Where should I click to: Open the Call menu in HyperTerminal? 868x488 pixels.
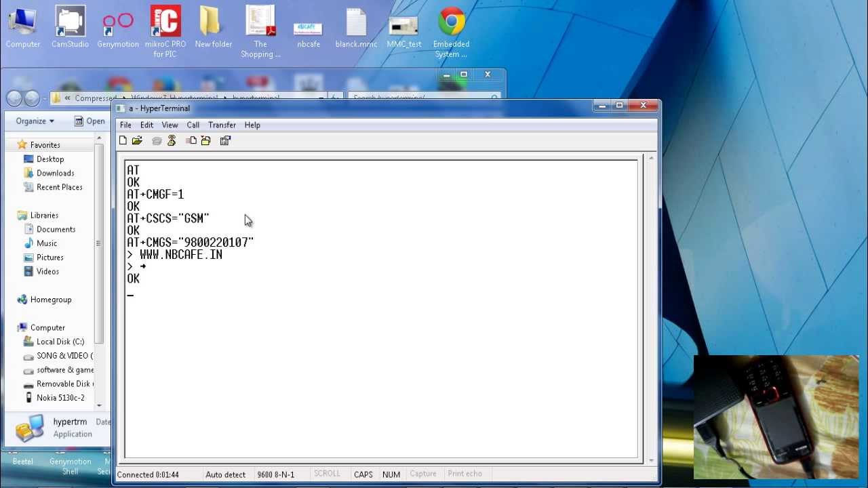pyautogui.click(x=193, y=125)
